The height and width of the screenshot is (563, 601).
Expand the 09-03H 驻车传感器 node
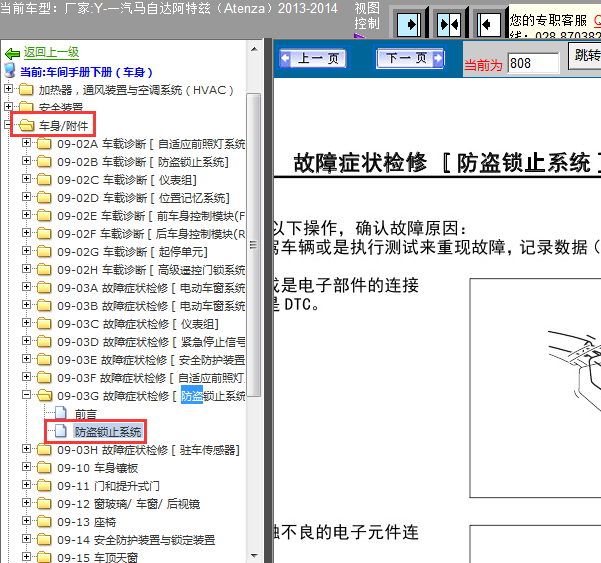point(26,449)
